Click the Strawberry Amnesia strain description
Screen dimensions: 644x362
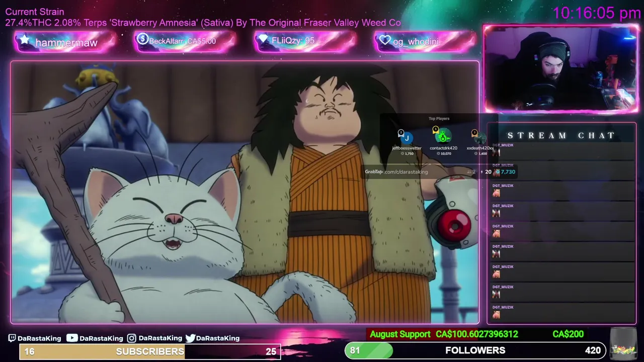coord(203,23)
